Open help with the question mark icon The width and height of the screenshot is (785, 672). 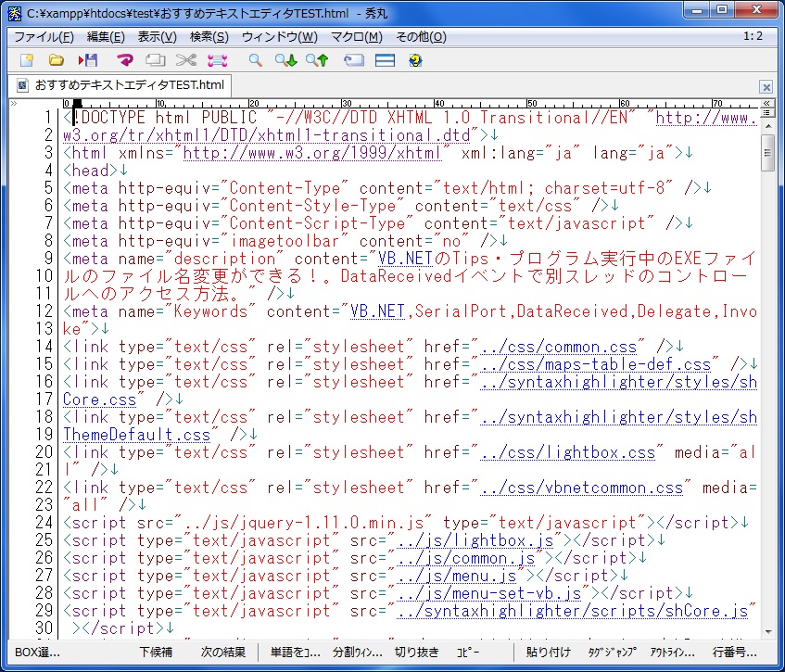click(415, 60)
